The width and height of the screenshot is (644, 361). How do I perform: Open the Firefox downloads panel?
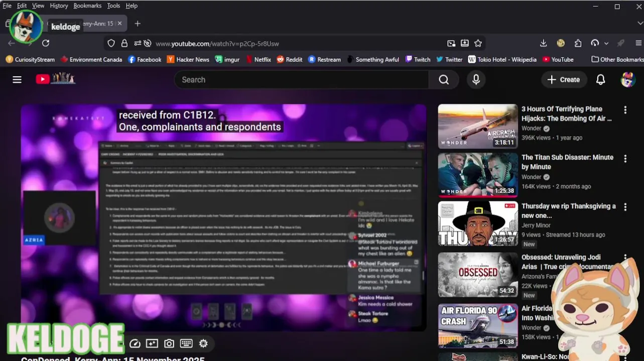[544, 44]
